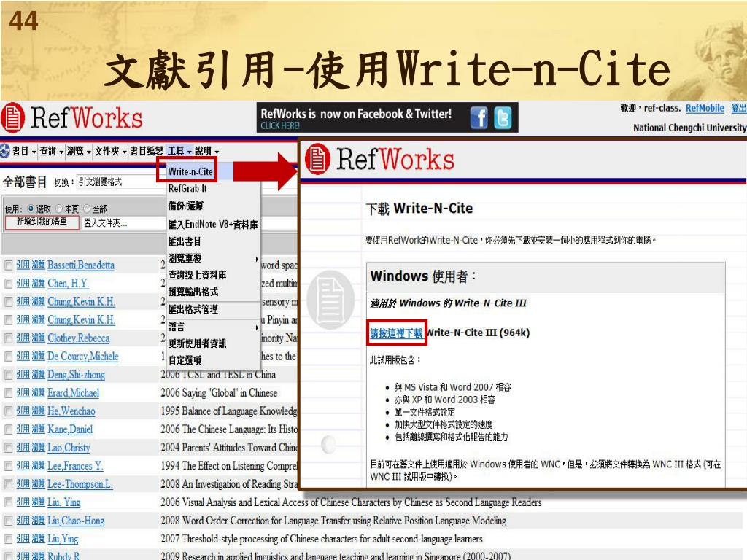Tick the checkbox for Lee, Frances Y.

tap(8, 466)
